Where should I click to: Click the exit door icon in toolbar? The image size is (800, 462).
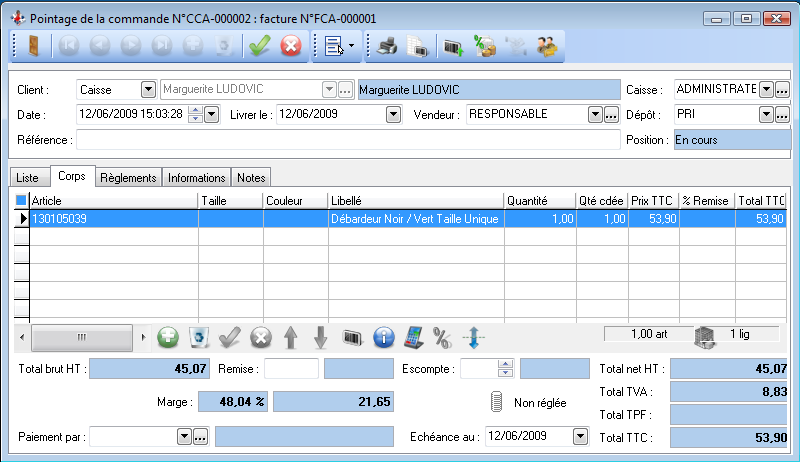(x=33, y=45)
